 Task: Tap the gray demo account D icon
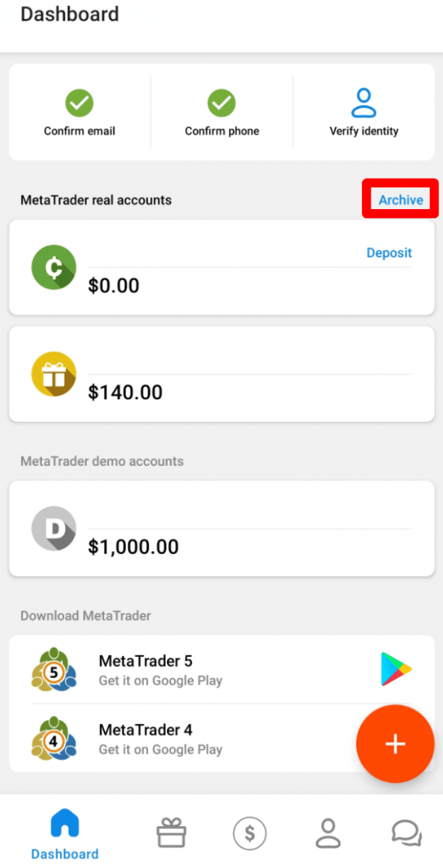54,529
